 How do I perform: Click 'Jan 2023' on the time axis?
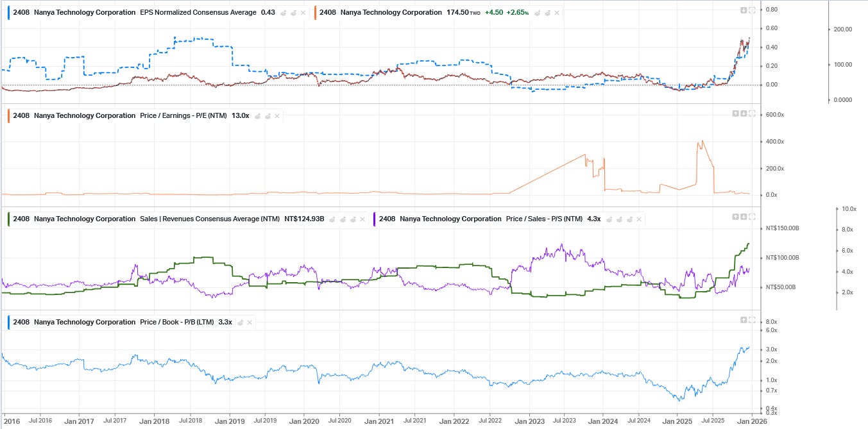(530, 421)
